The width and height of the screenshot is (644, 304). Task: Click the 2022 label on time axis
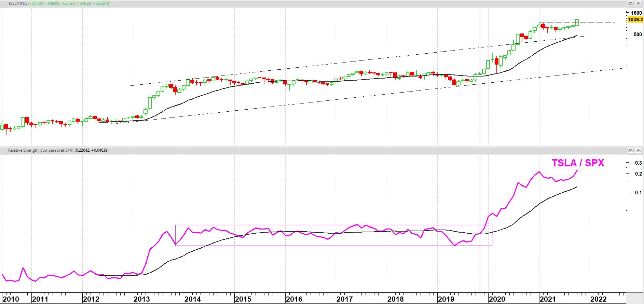[x=599, y=299]
